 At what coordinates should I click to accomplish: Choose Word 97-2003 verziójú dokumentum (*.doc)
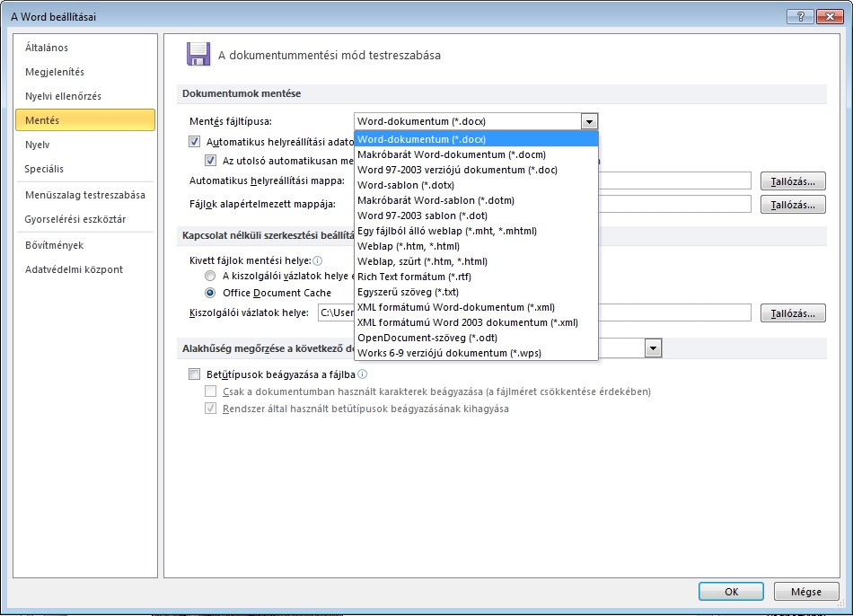[476, 170]
